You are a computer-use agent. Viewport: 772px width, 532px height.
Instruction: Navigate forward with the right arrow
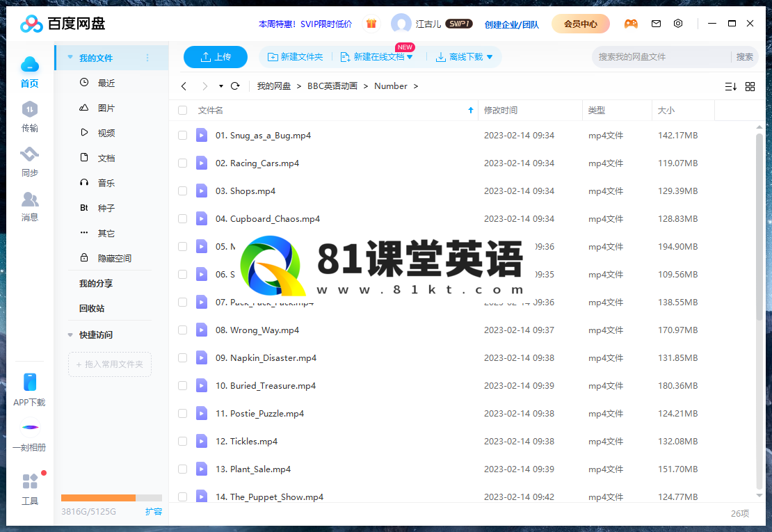click(204, 86)
